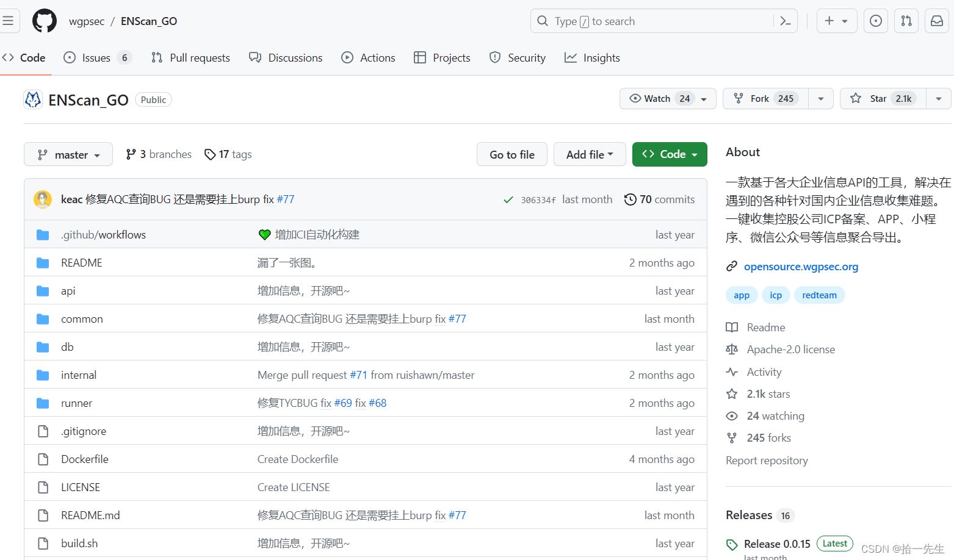The image size is (954, 560).
Task: Go to GitHub home via Octocat logo
Action: [45, 21]
